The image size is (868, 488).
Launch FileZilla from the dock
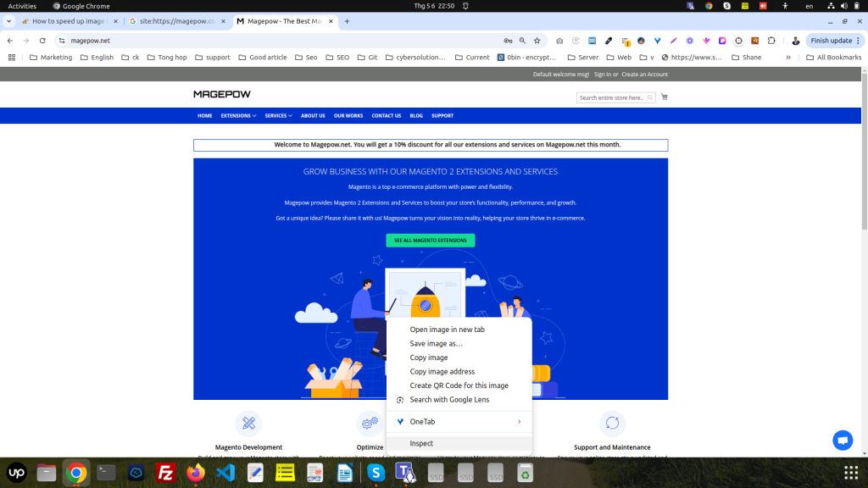coord(165,473)
